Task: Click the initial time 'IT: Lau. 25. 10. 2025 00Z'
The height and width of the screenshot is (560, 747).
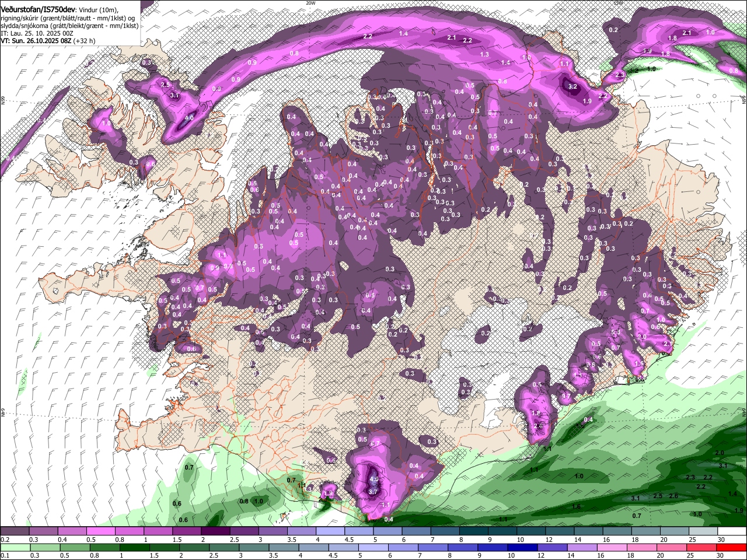Action: [36, 33]
